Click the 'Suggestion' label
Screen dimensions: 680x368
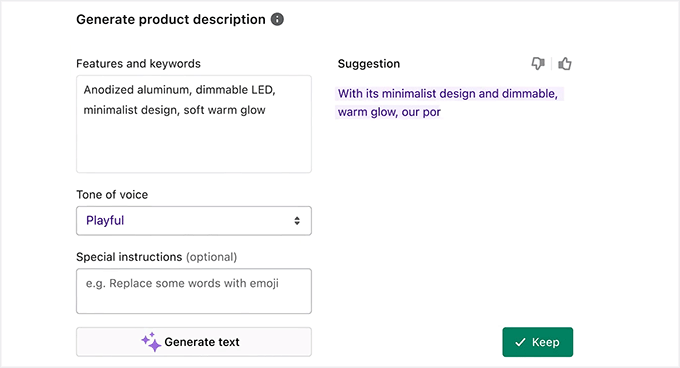tap(369, 64)
